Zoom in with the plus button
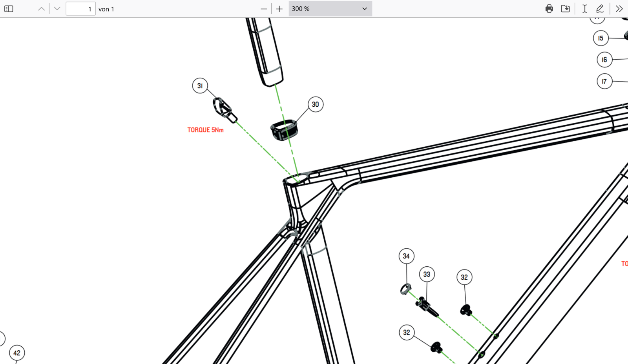 point(279,9)
